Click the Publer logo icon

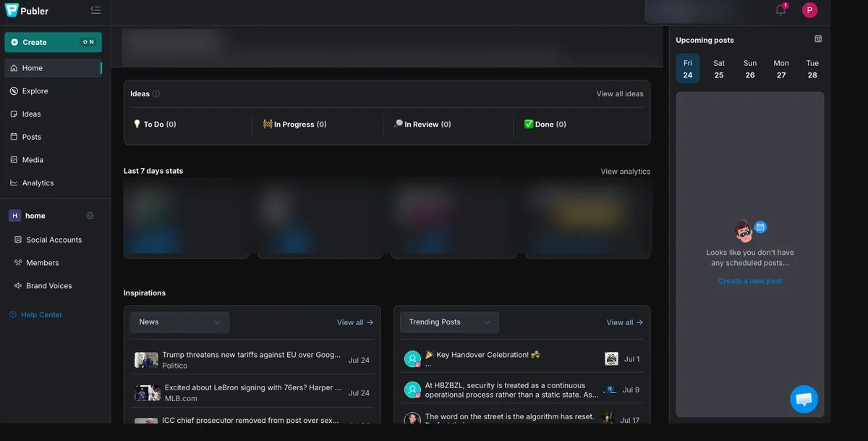point(12,10)
